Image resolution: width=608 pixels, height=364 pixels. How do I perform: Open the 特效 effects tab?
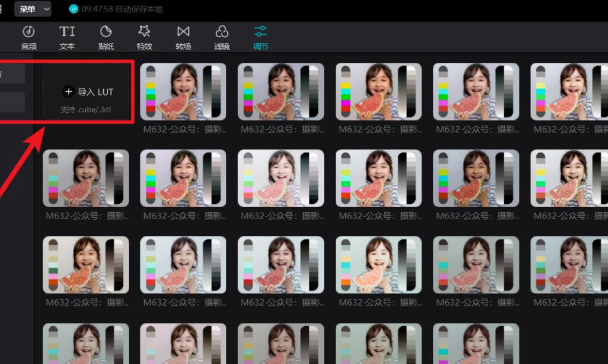[x=144, y=38]
